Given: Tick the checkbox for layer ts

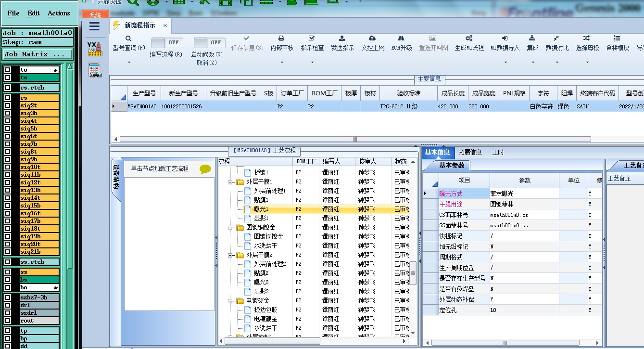Looking at the screenshot, I should pos(8,78).
